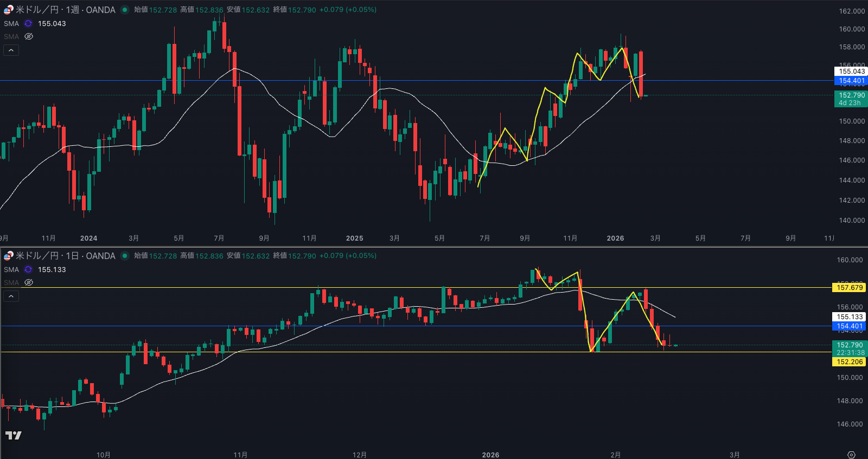Click the USD/JPY flag icon on the daily chart
This screenshot has height=459, width=868.
(8, 256)
